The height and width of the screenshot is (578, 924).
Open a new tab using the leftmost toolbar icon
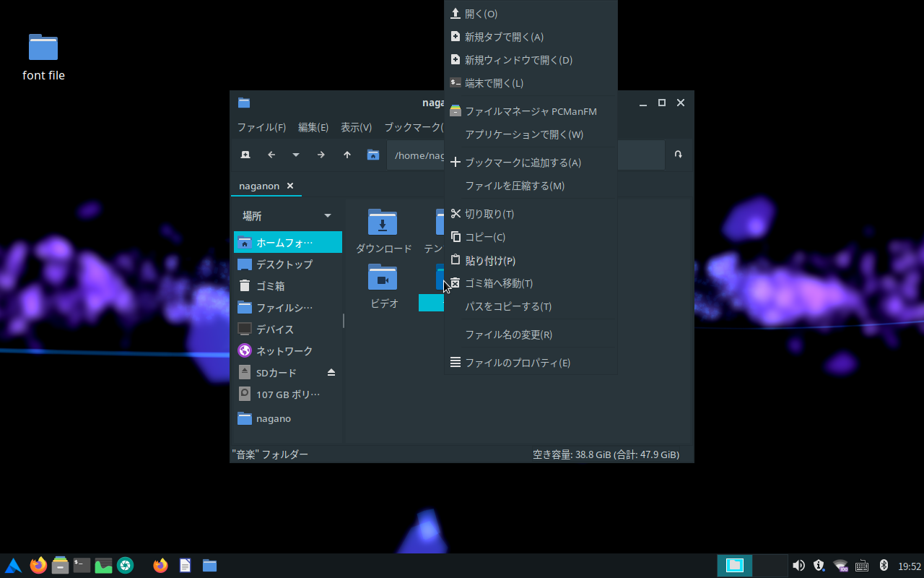pos(244,155)
